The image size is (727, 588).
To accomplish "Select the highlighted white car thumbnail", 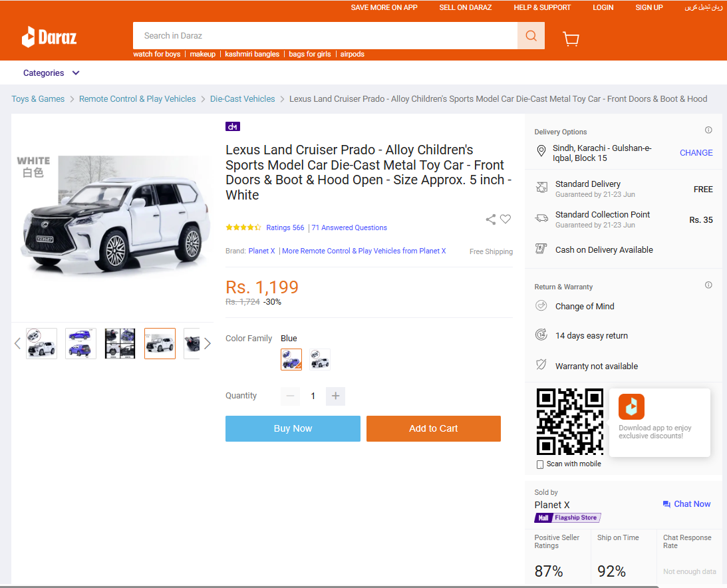I will (160, 344).
